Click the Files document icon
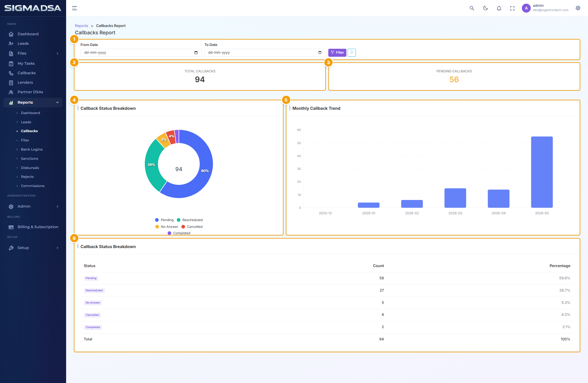This screenshot has width=588, height=383. pos(11,54)
